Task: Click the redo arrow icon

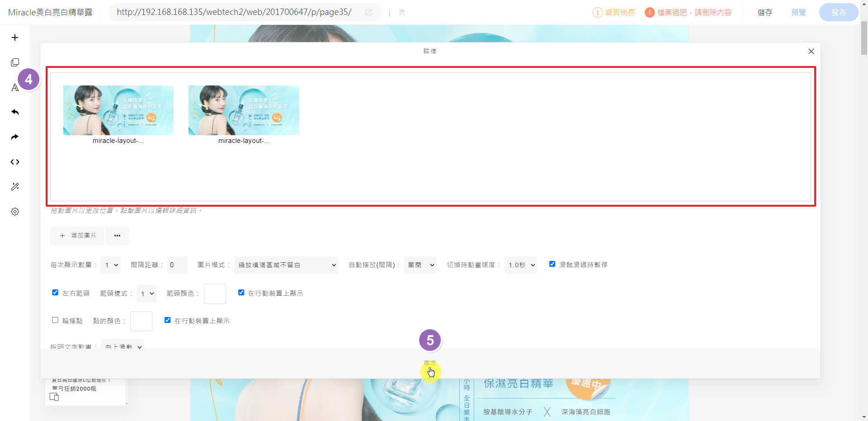Action: [x=15, y=137]
